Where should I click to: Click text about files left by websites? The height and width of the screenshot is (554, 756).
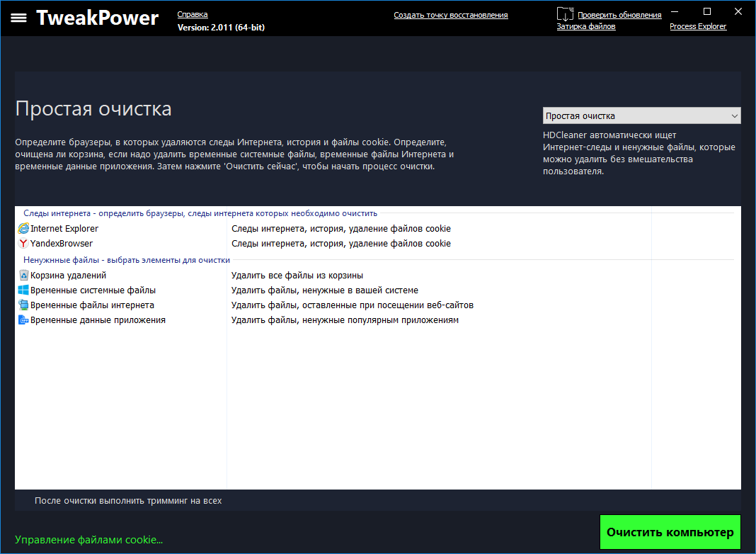352,305
